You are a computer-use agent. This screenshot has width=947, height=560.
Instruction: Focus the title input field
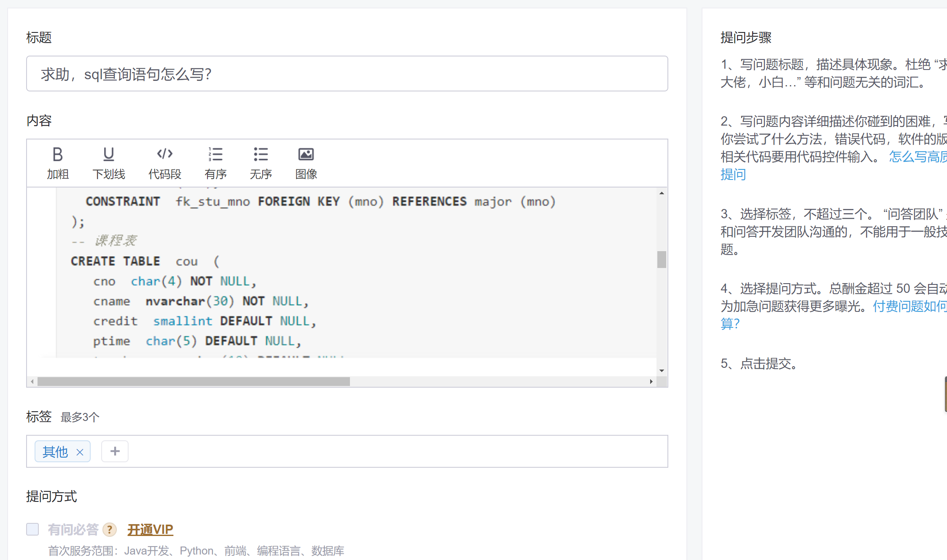[x=347, y=74]
